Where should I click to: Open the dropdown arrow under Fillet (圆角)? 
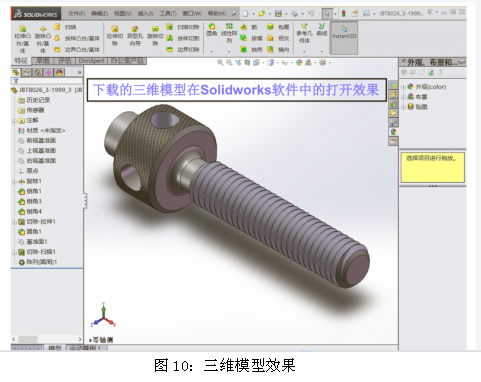pyautogui.click(x=212, y=51)
